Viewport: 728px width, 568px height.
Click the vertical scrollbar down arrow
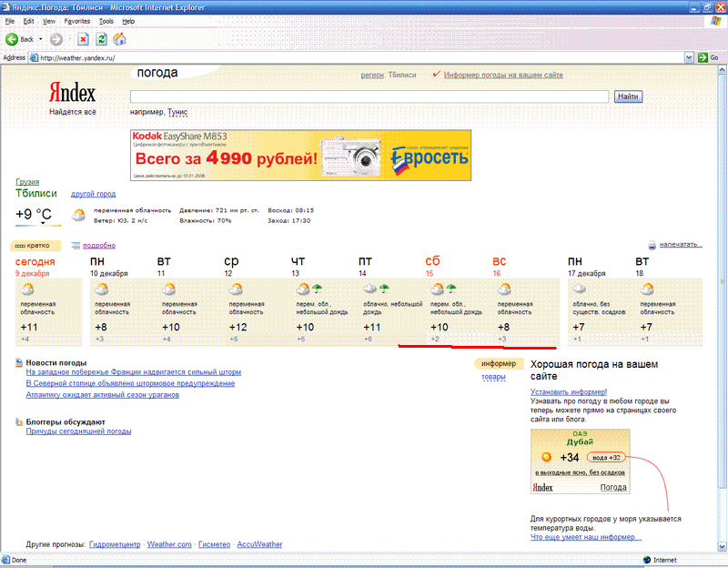[x=722, y=546]
